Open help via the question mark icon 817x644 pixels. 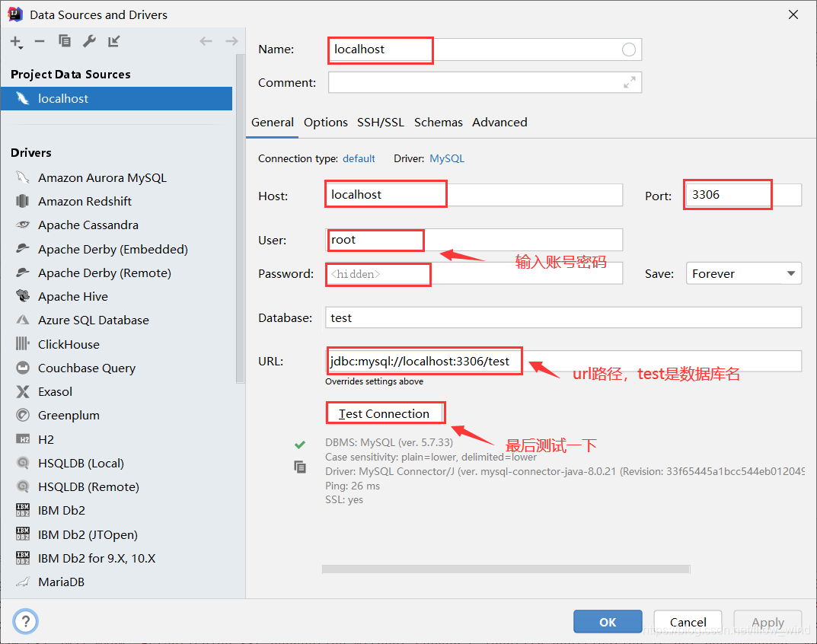(25, 621)
